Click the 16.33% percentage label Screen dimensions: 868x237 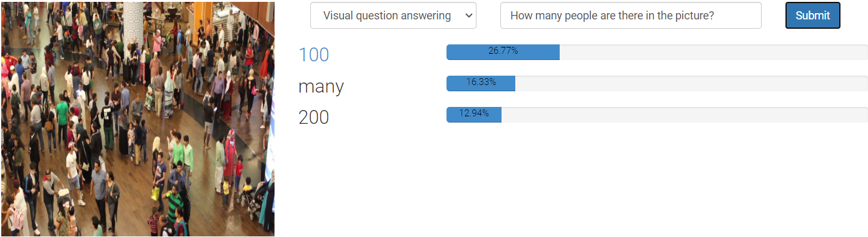pos(481,82)
